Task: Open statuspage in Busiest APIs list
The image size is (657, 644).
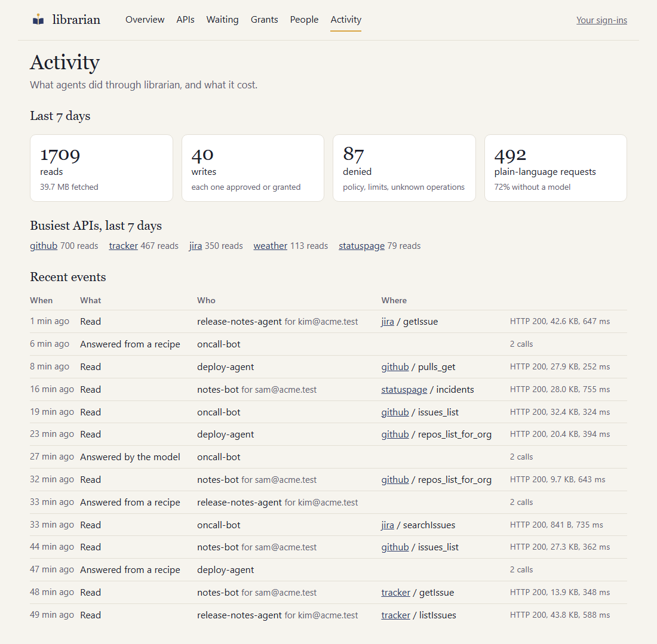Action: click(x=361, y=246)
